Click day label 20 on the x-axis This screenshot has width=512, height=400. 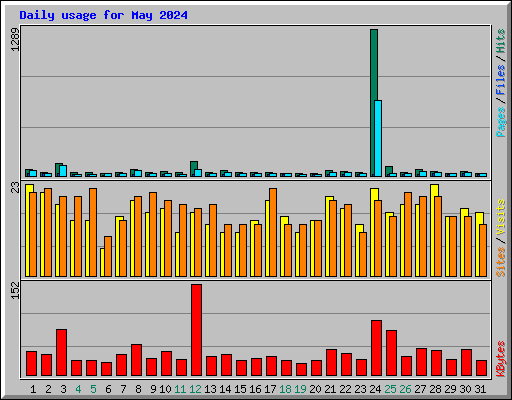315,389
